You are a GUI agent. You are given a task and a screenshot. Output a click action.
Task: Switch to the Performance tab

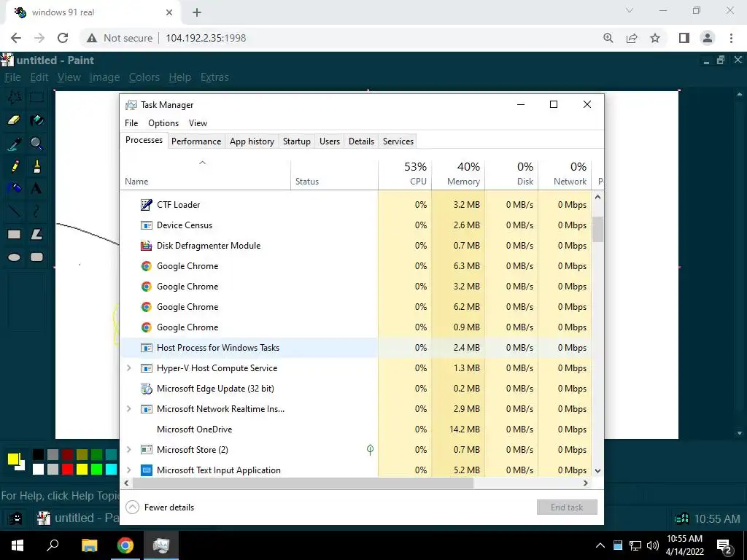tap(196, 141)
